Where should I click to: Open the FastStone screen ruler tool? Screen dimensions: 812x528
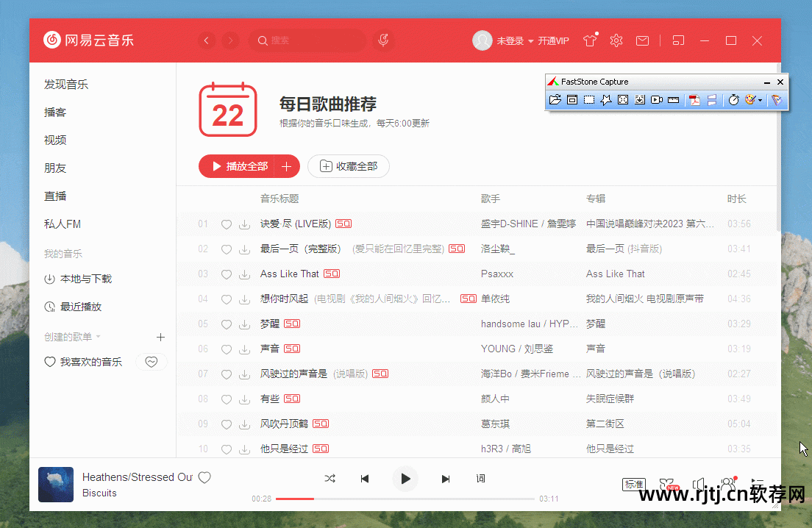673,100
